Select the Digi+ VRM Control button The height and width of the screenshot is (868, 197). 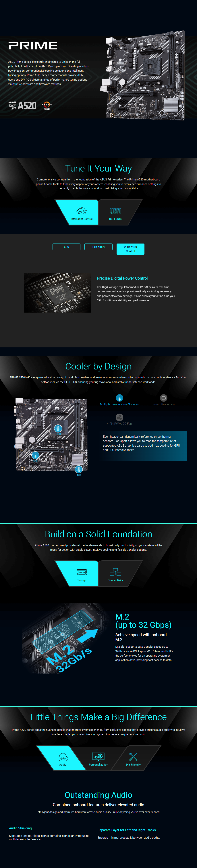coord(131,249)
